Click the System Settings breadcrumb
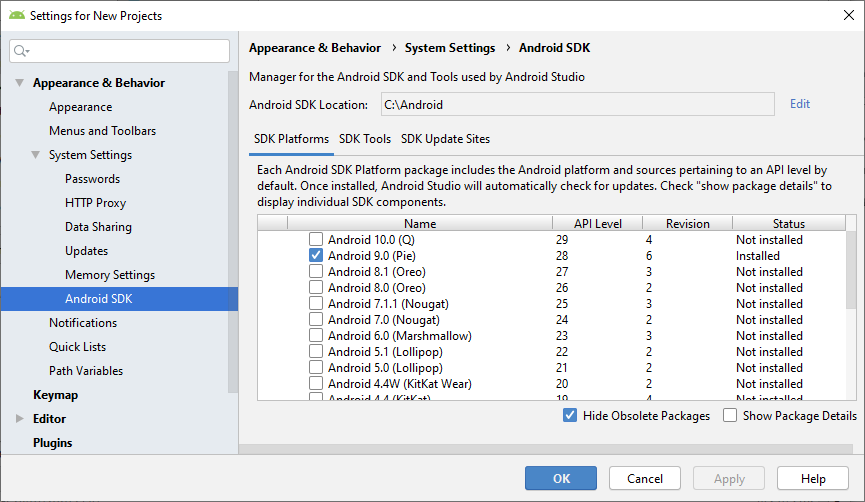The image size is (865, 502). [450, 48]
